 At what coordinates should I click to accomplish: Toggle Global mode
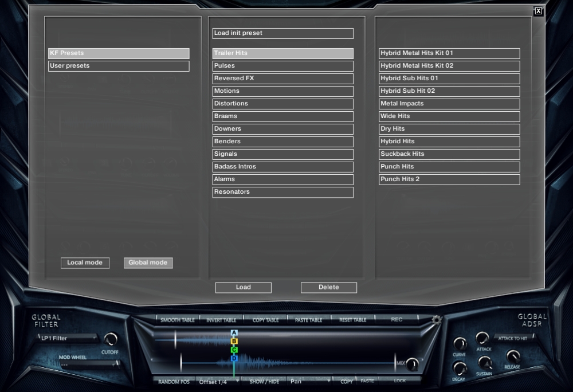pyautogui.click(x=148, y=263)
